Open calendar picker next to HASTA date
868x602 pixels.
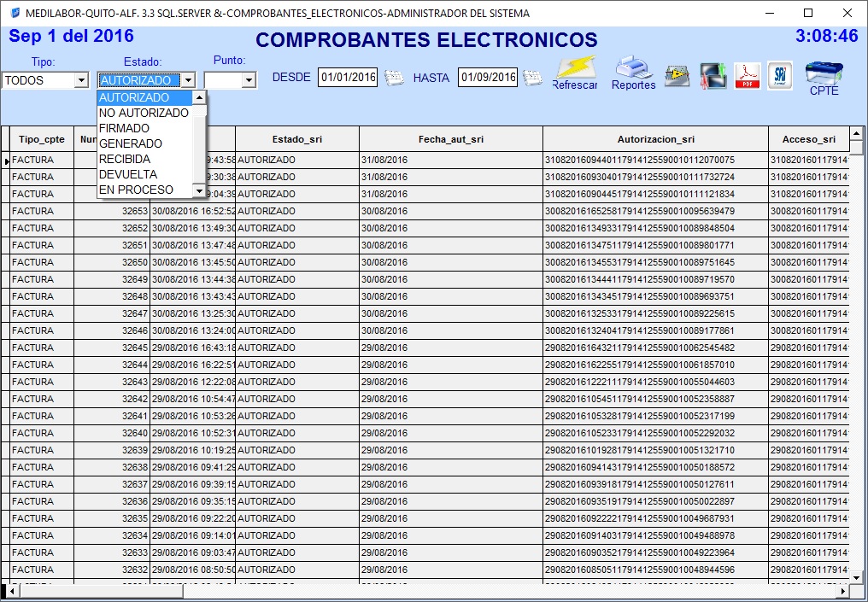532,78
